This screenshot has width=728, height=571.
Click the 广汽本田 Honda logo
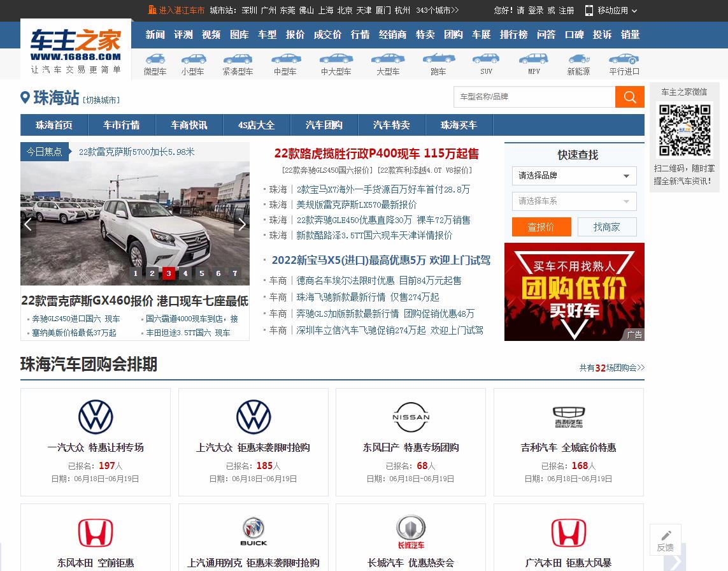point(569,532)
